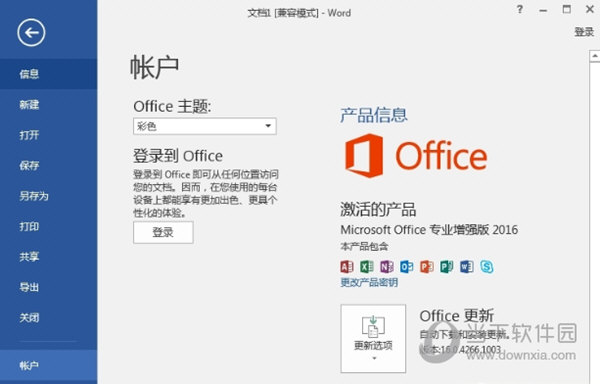Screen dimensions: 600x384
Task: Select 保存 in the sidebar
Action: pyautogui.click(x=49, y=165)
